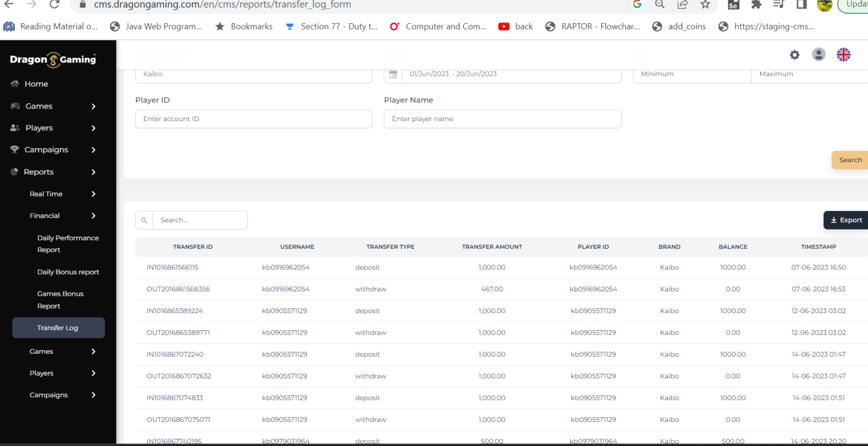Collapse the Reports sidebar menu
This screenshot has width=868, height=446.
(x=39, y=172)
